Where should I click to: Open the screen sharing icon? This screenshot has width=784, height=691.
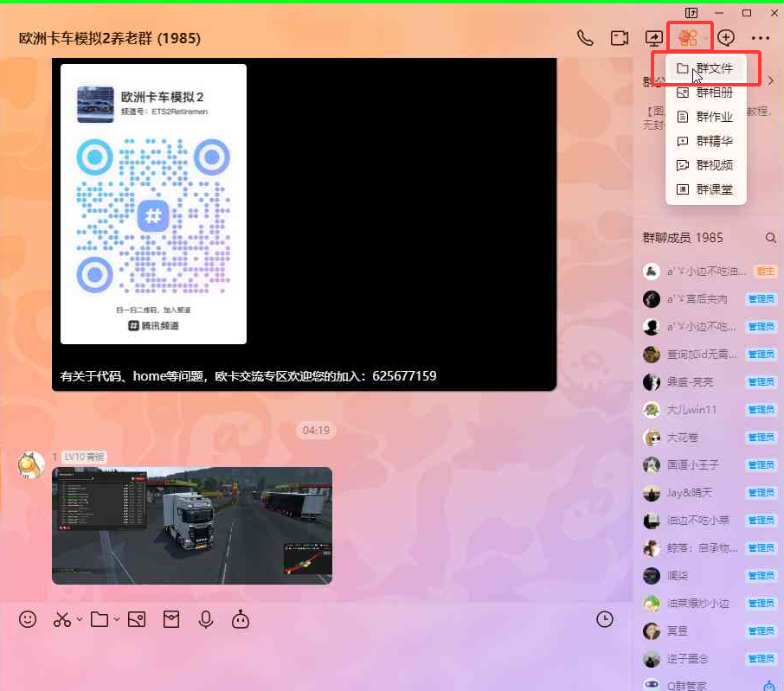coord(654,38)
